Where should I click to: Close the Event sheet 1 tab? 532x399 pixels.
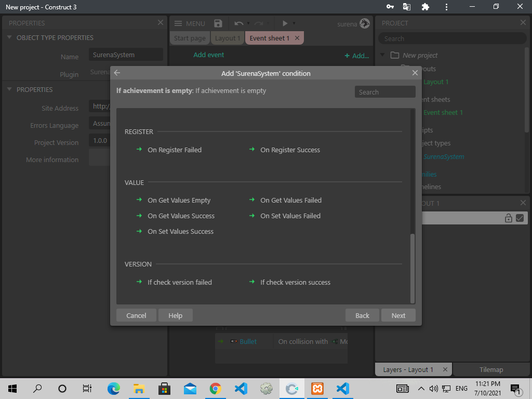point(297,38)
